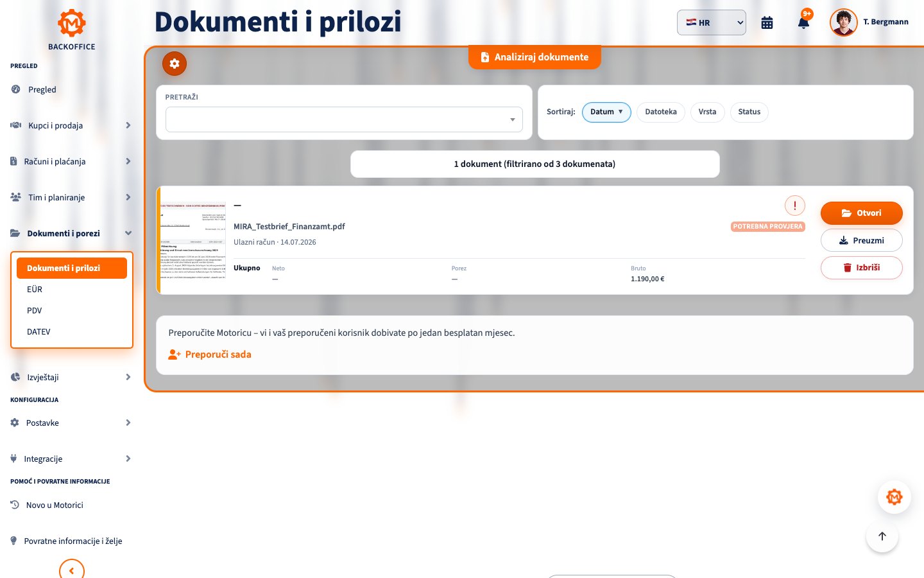This screenshot has height=578, width=924.
Task: Expand Integracije chevron
Action: point(128,459)
